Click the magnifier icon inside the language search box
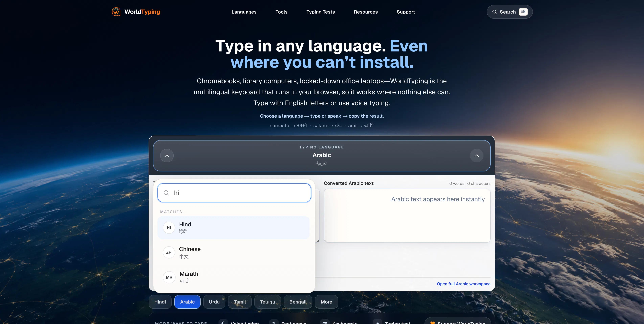The image size is (644, 324). click(x=166, y=193)
